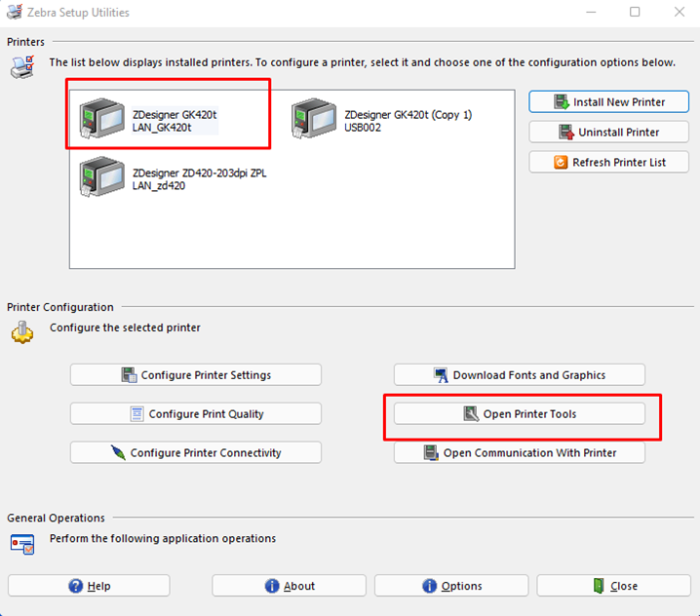Close the window with the X

(x=680, y=12)
